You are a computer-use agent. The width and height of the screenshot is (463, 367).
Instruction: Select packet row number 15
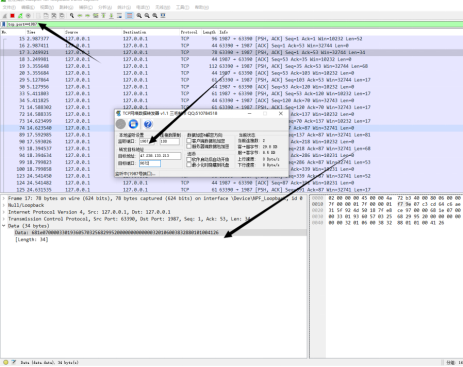231,39
